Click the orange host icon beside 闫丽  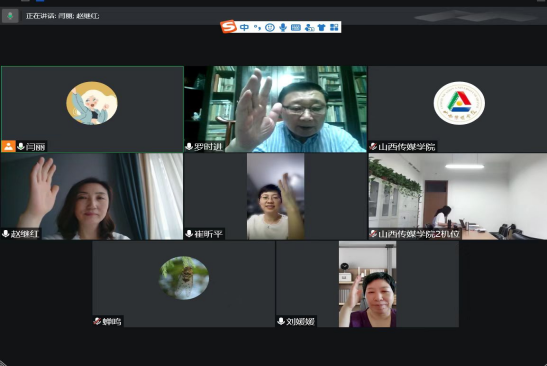(x=8, y=147)
